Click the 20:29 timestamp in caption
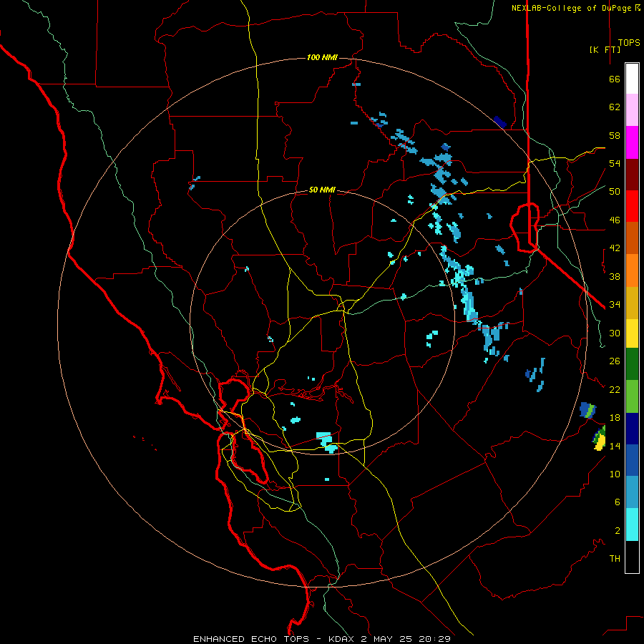644x644 pixels. [434, 639]
